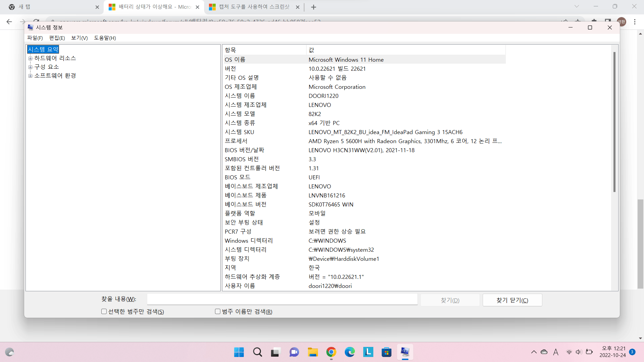Open the Windows Start menu icon
Screen dimensions: 644x362
pos(239,352)
